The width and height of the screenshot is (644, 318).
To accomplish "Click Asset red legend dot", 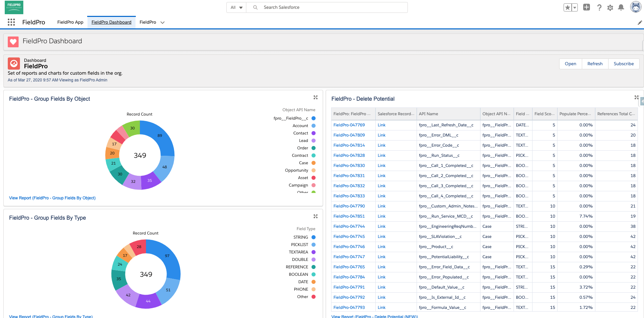I will [x=314, y=178].
